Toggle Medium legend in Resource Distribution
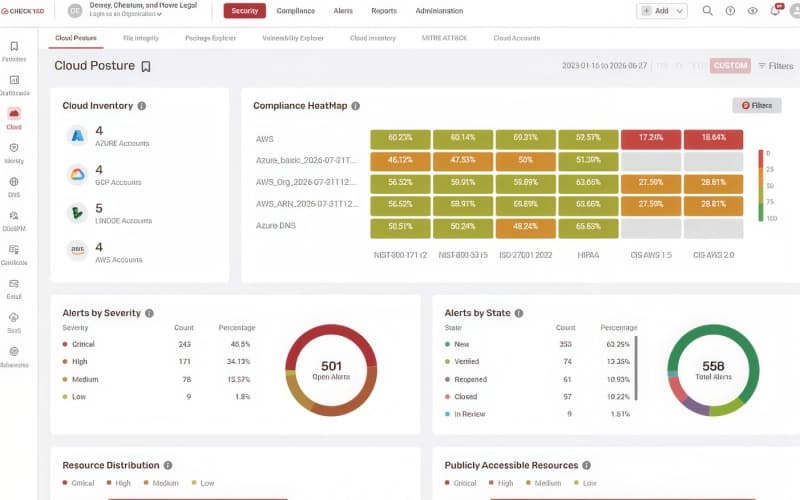The image size is (800, 500). 161,483
